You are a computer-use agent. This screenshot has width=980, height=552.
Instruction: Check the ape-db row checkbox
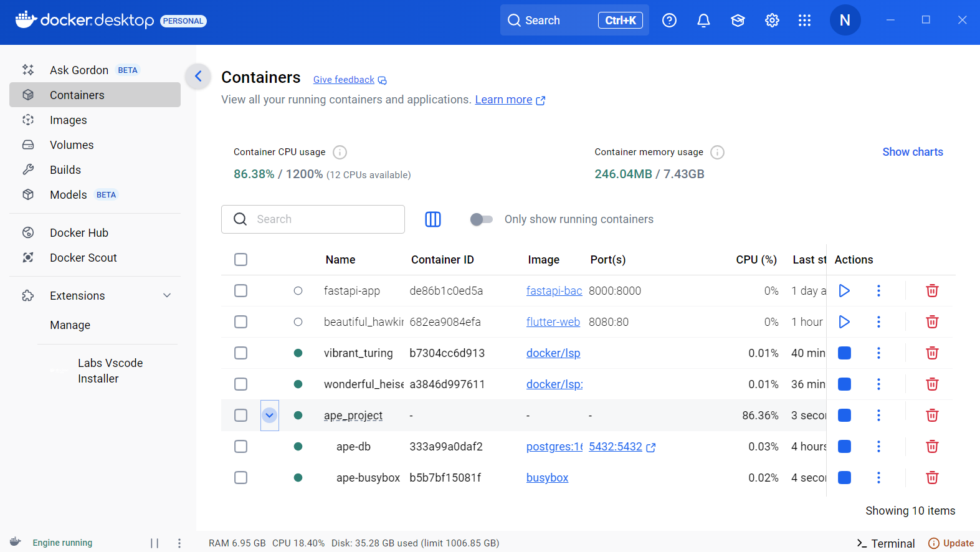point(240,446)
